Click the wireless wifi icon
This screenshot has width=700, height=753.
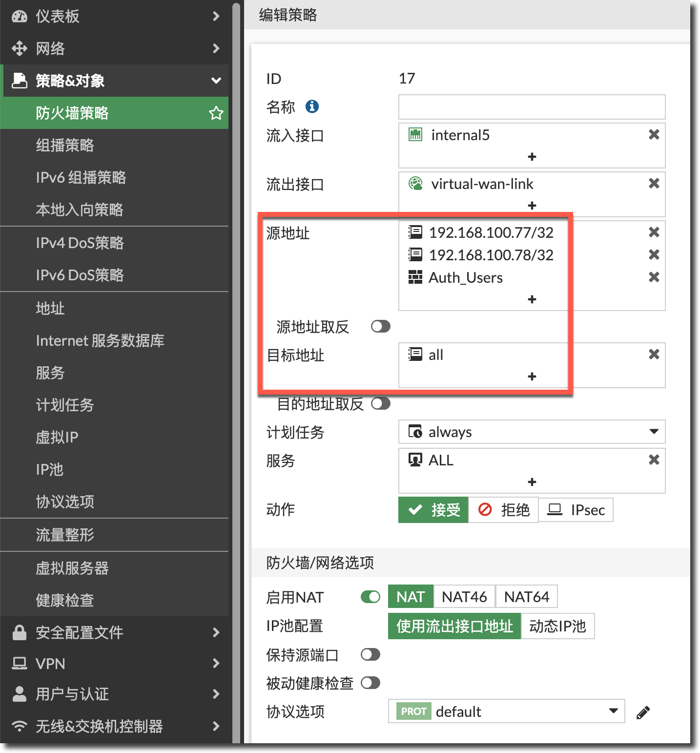pyautogui.click(x=20, y=726)
